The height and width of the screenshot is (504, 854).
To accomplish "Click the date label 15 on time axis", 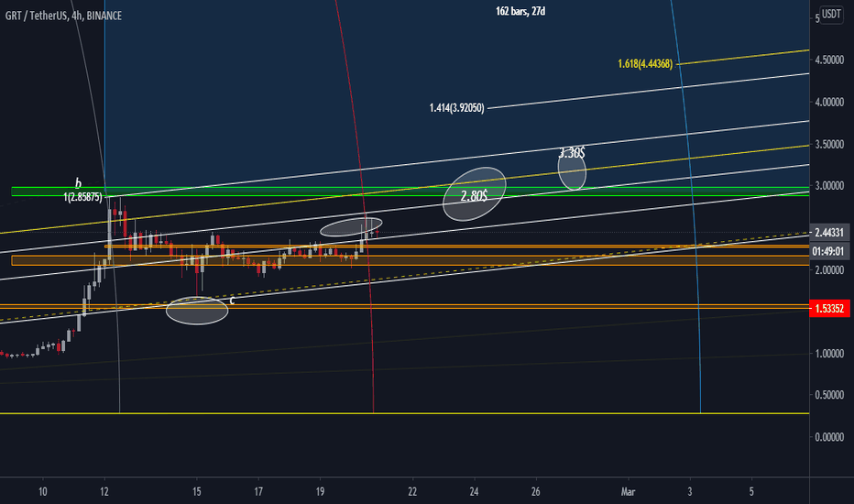I will [x=197, y=492].
